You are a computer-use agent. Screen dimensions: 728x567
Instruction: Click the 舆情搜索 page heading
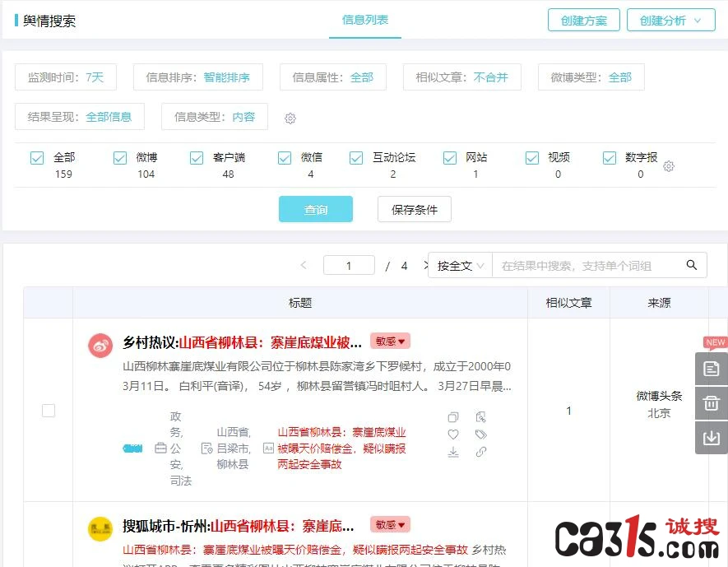point(49,21)
